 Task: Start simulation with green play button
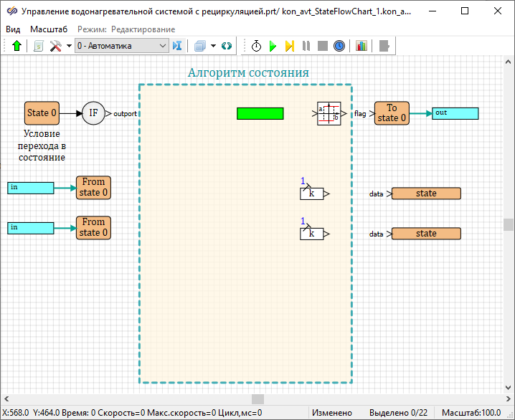pos(273,46)
